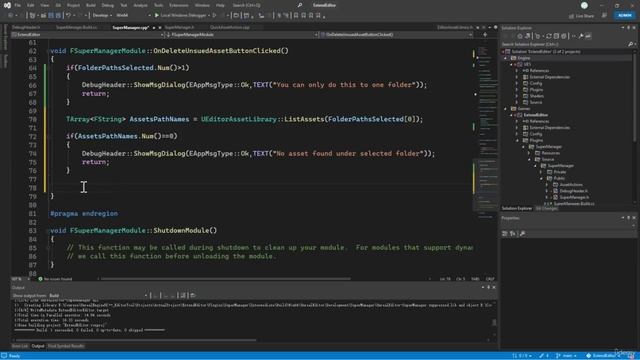Viewport: 640px width, 360px height.
Task: Click the Visual Studio logo icon
Action: tap(7, 5)
